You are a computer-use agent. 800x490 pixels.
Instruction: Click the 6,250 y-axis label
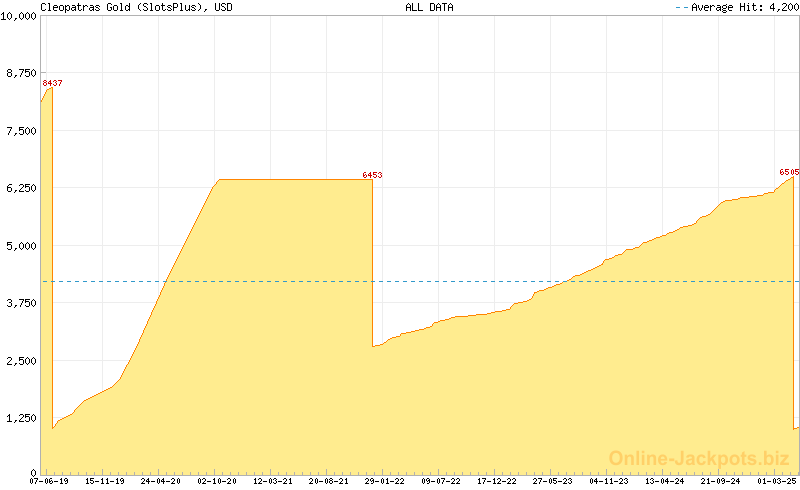pos(21,188)
